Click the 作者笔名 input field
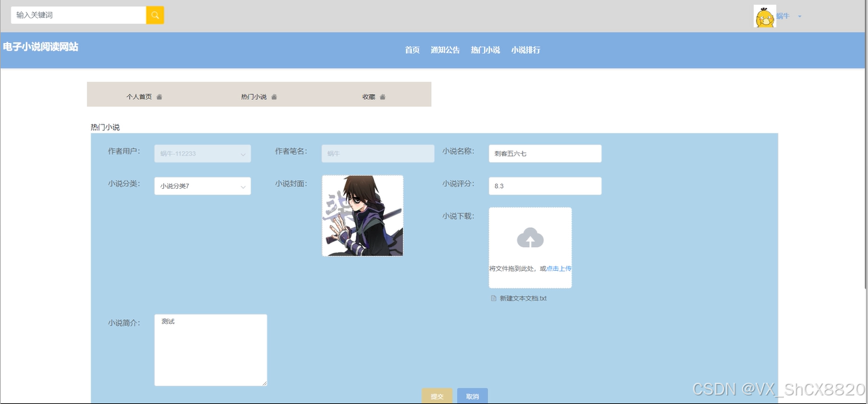Viewport: 868px width, 404px height. coord(378,154)
